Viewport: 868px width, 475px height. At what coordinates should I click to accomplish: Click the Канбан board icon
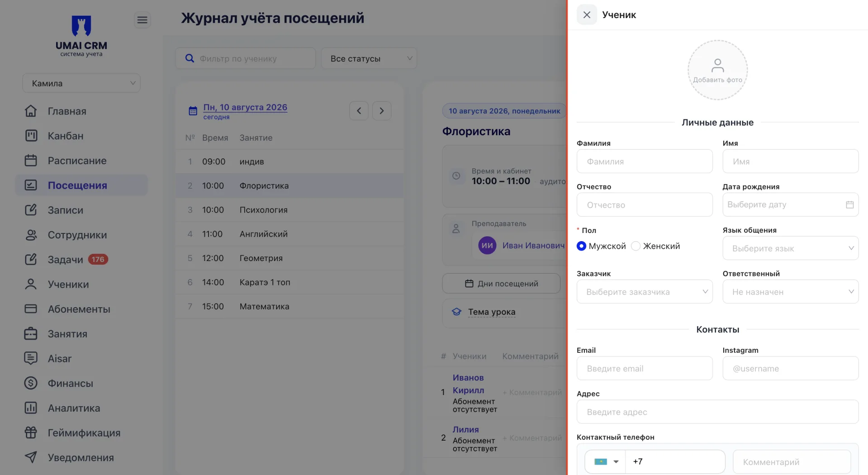31,136
